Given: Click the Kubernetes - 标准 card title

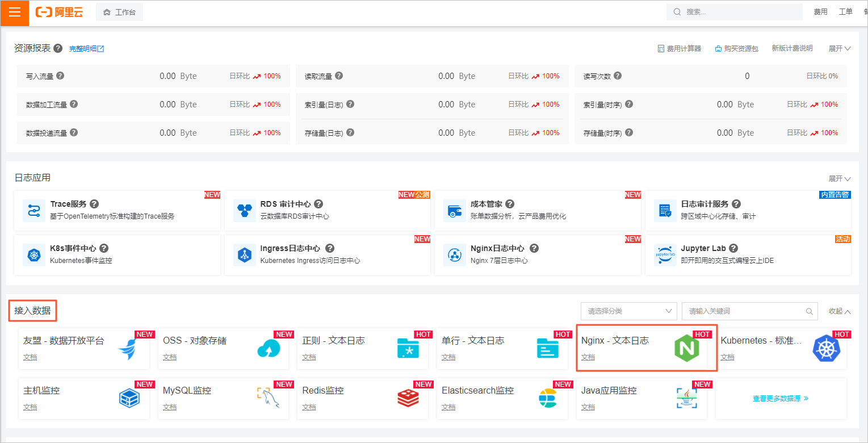Looking at the screenshot, I should pyautogui.click(x=761, y=341).
